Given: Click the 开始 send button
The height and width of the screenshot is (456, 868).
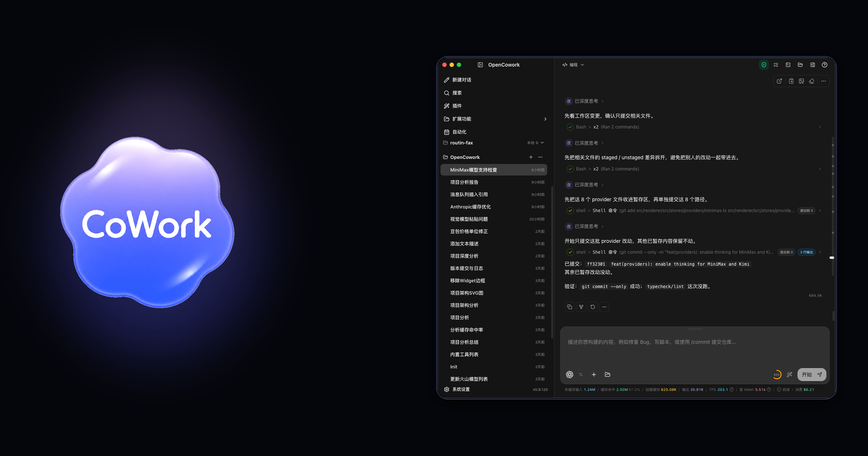Looking at the screenshot, I should click(812, 375).
